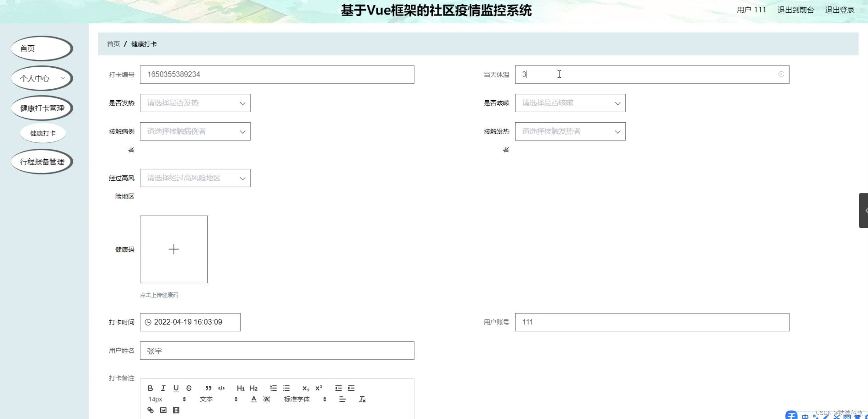Click 点击上传健康码 upload link
868x419 pixels.
159,295
